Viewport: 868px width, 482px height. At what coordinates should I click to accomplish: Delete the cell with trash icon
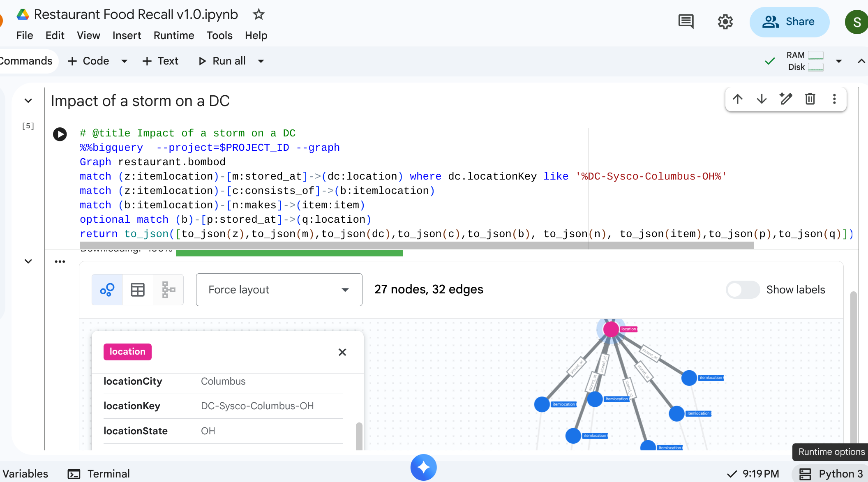810,99
